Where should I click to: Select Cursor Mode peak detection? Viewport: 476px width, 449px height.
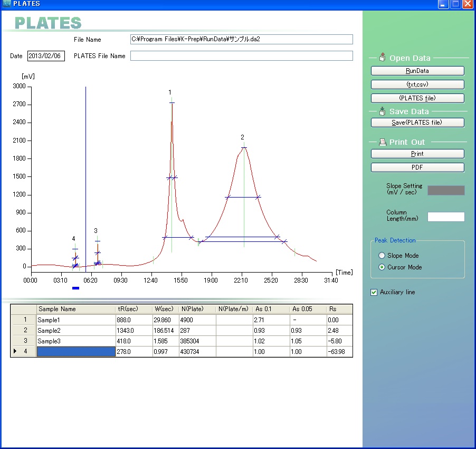click(382, 267)
